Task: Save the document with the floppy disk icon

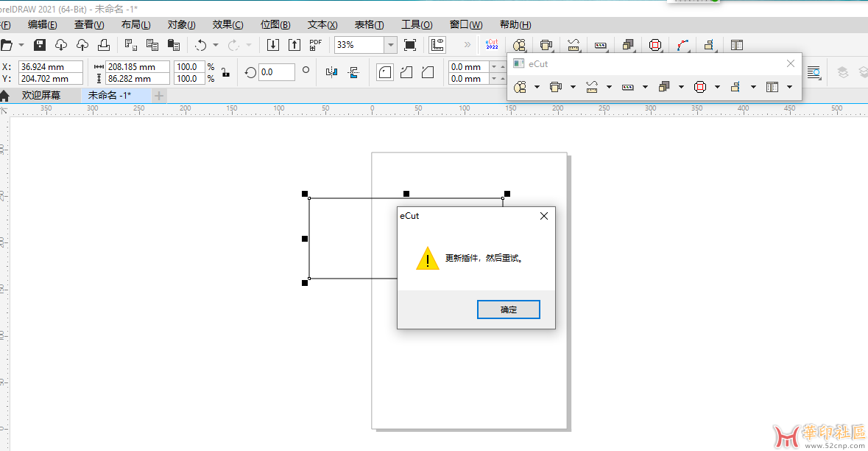Action: pyautogui.click(x=39, y=45)
